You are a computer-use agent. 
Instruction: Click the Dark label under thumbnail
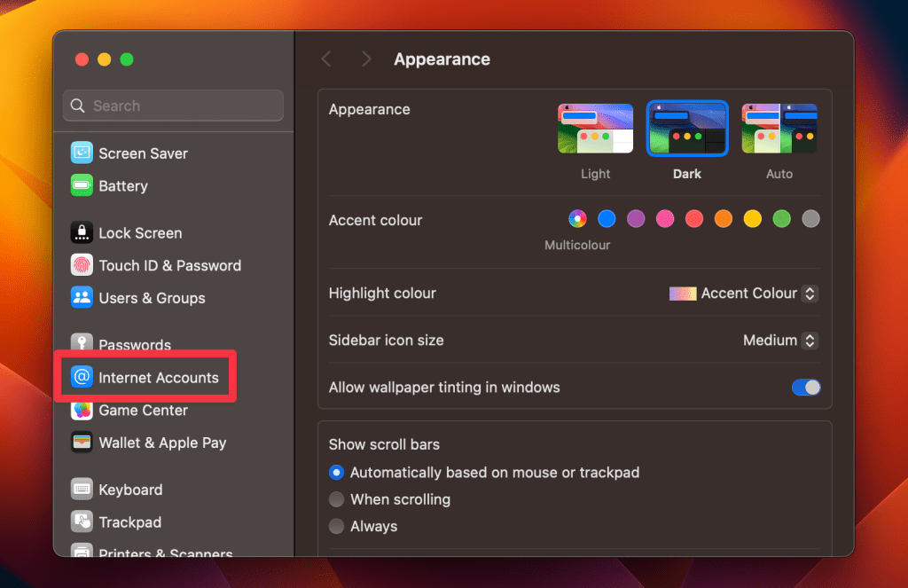[687, 174]
